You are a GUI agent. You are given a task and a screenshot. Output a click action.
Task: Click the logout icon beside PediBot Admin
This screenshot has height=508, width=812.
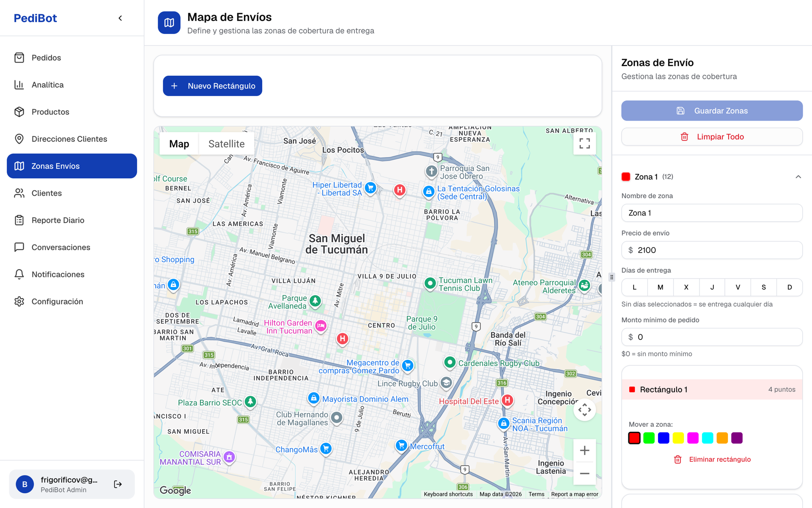tap(118, 484)
